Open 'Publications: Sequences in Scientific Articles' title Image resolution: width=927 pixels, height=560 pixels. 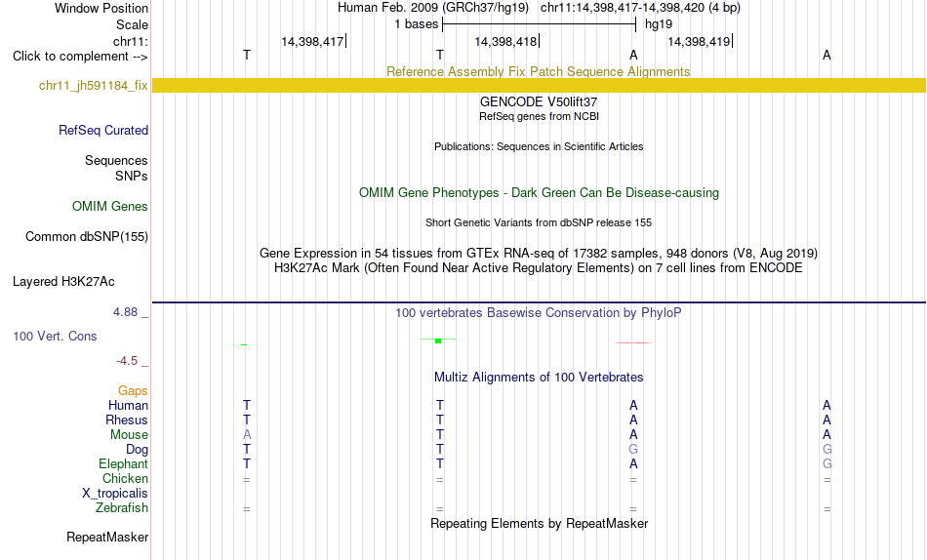coord(539,146)
